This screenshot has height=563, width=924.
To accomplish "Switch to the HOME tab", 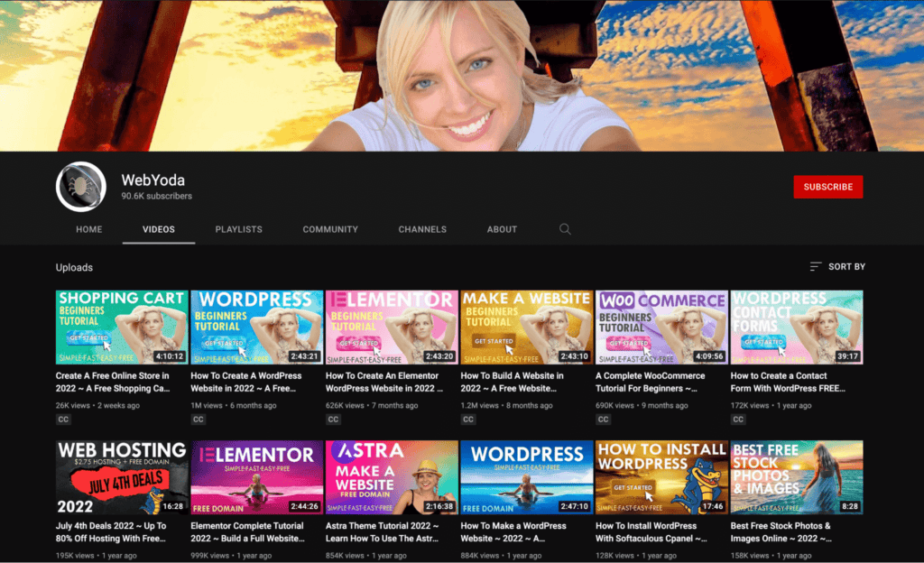I will tap(88, 229).
